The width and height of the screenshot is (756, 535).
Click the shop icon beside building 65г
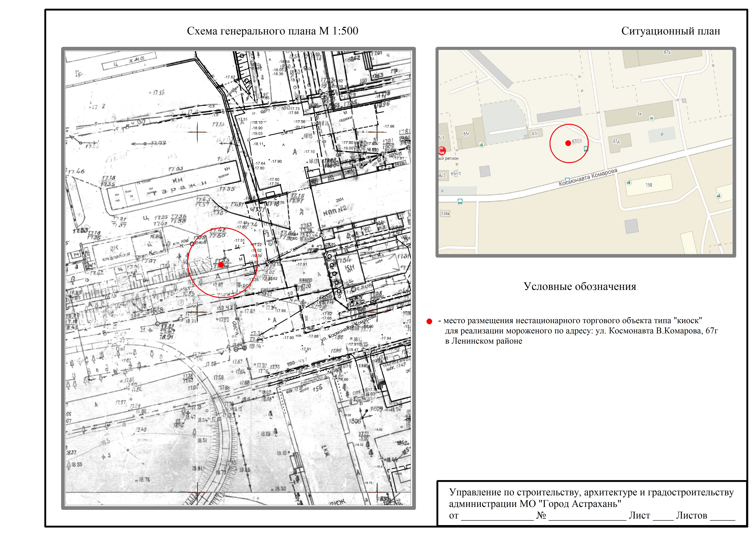click(481, 144)
